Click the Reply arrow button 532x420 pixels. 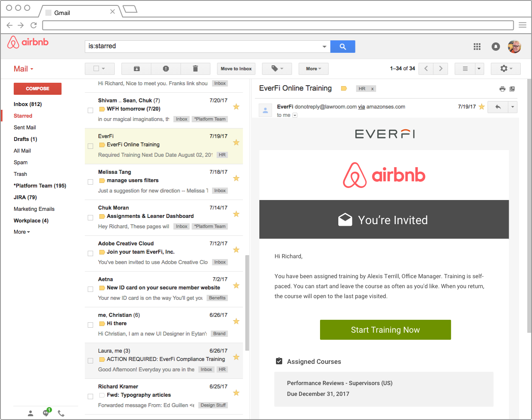(498, 107)
